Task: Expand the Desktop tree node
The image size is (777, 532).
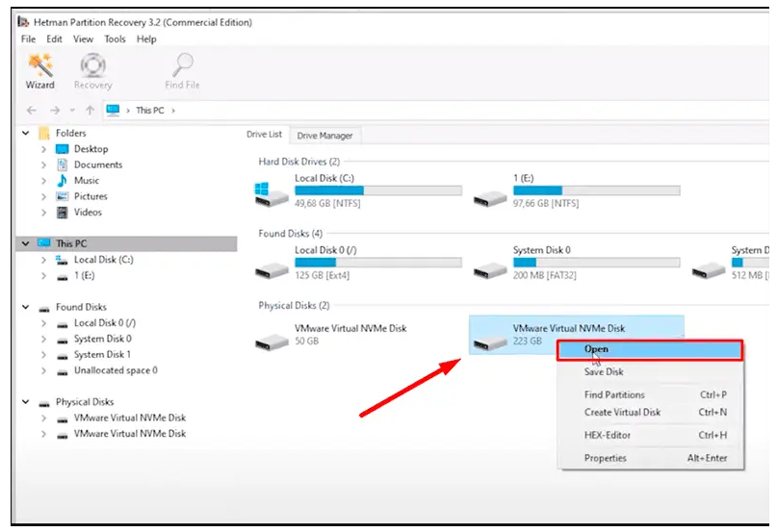Action: (x=43, y=149)
